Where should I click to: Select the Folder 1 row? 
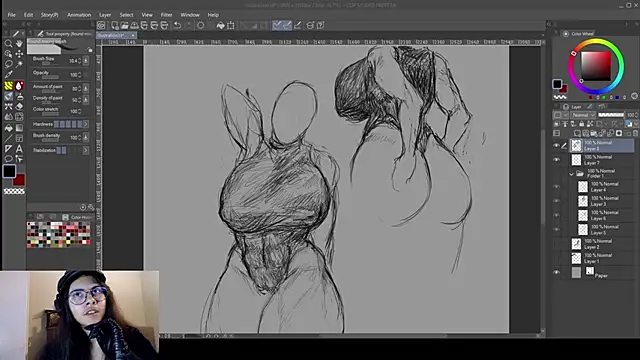602,174
